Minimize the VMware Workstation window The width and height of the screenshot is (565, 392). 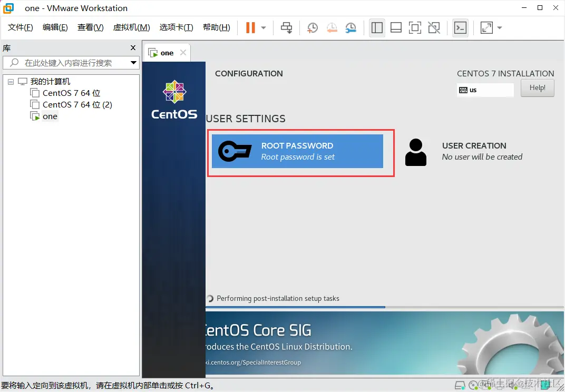[524, 8]
